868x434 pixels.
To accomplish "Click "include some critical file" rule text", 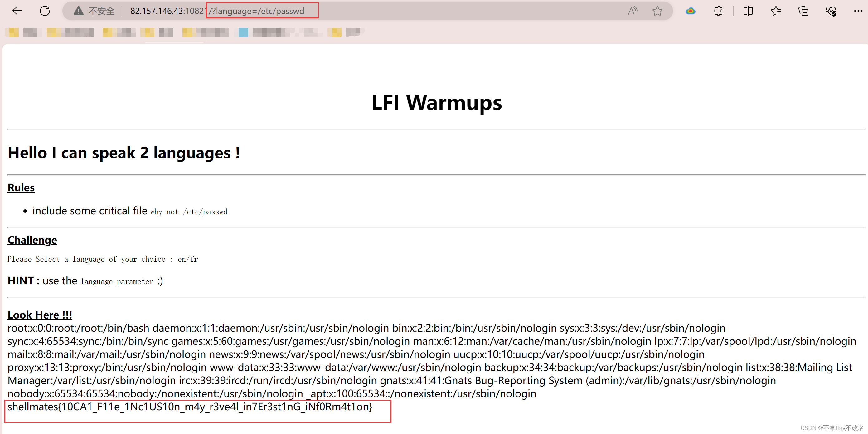I will click(90, 211).
